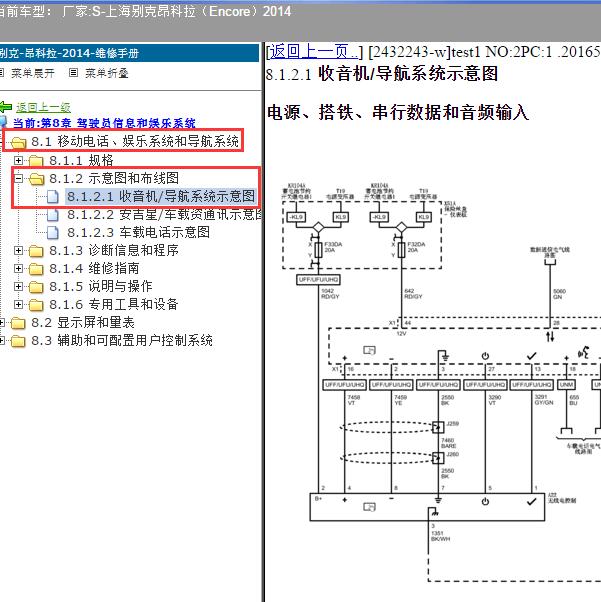Screen dimensions: 601x602
Task: Click the 电源、搭铁、串行数据和音频输入 heading
Action: point(398,112)
